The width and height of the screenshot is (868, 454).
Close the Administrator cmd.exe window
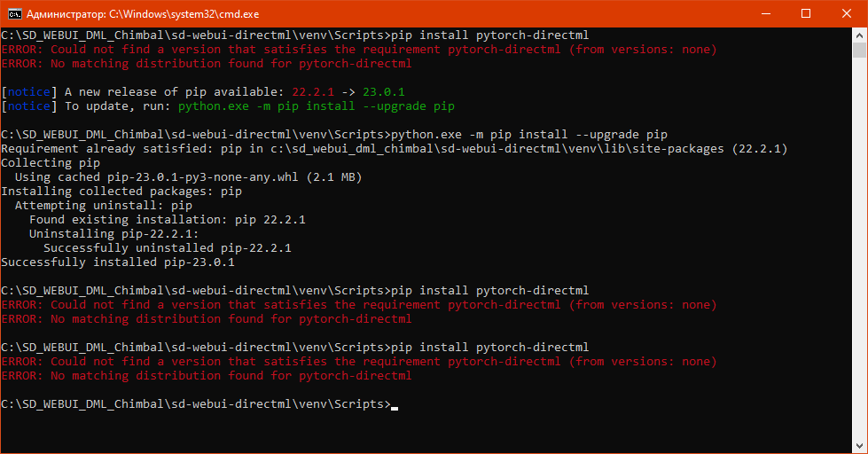846,13
